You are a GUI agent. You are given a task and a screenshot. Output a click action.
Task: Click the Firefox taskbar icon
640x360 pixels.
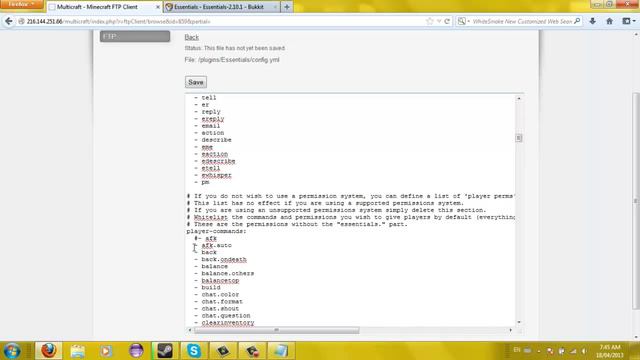click(x=49, y=351)
